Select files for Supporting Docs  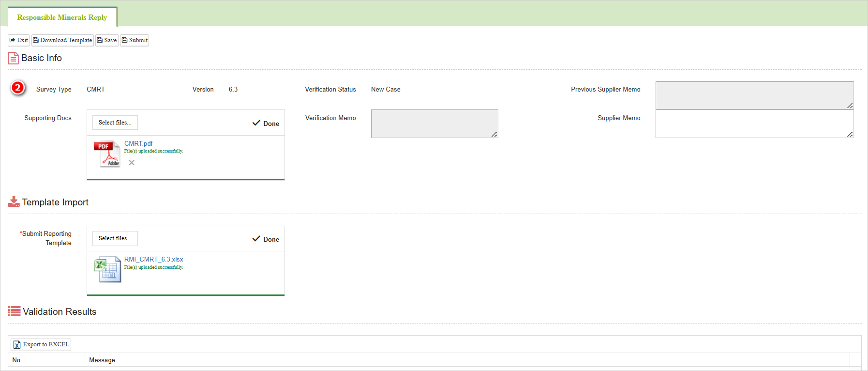(x=115, y=123)
